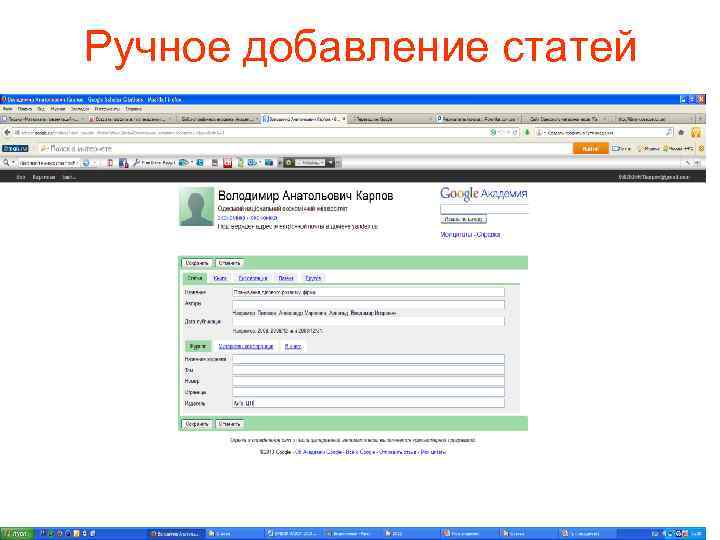Click the Номер input field
The width and height of the screenshot is (720, 540).
[x=368, y=381]
